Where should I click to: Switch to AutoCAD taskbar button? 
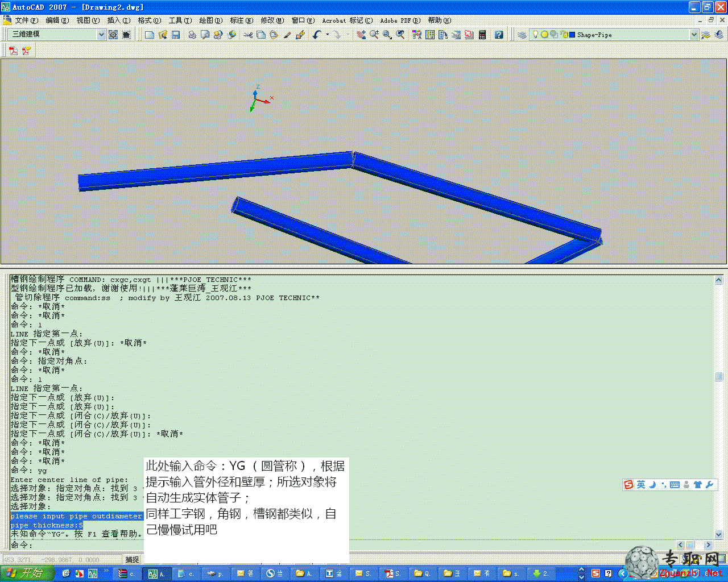pyautogui.click(x=156, y=573)
